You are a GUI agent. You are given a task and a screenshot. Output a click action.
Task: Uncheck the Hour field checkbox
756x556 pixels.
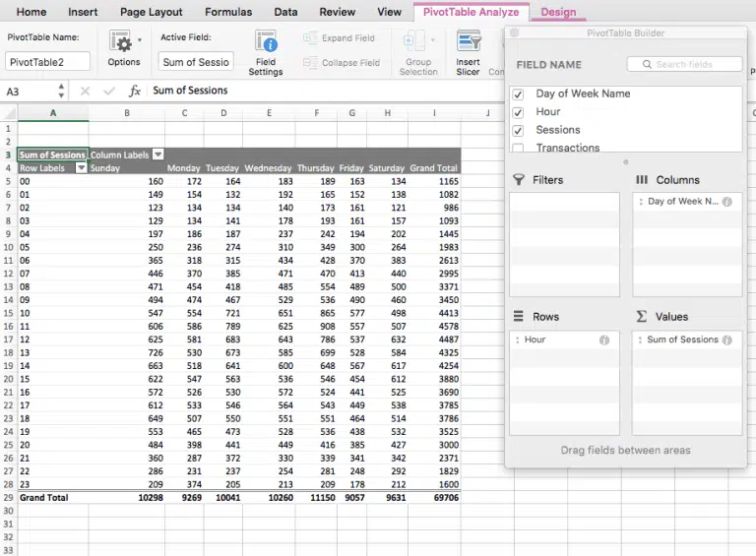tap(518, 112)
